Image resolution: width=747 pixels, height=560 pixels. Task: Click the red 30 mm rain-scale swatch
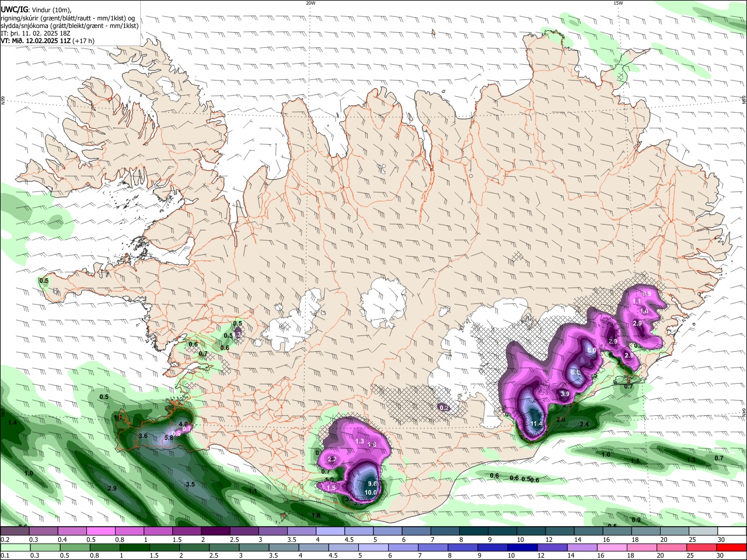click(732, 547)
